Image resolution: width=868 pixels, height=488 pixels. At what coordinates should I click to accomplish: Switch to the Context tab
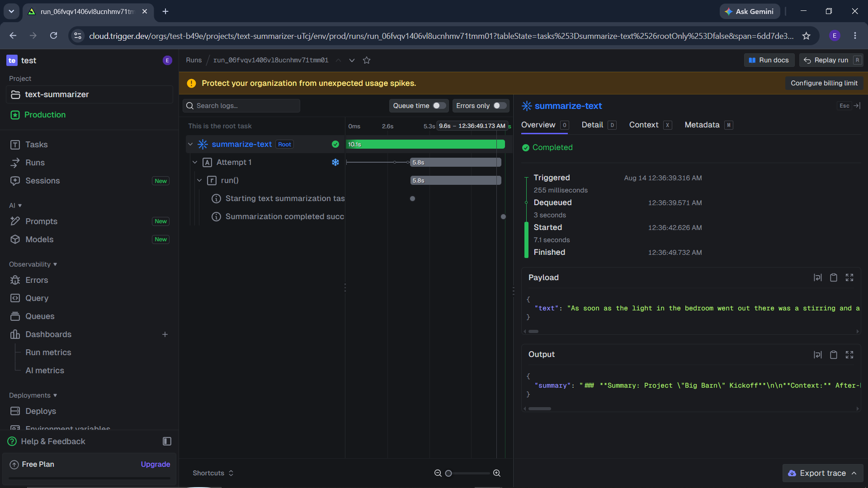651,125
